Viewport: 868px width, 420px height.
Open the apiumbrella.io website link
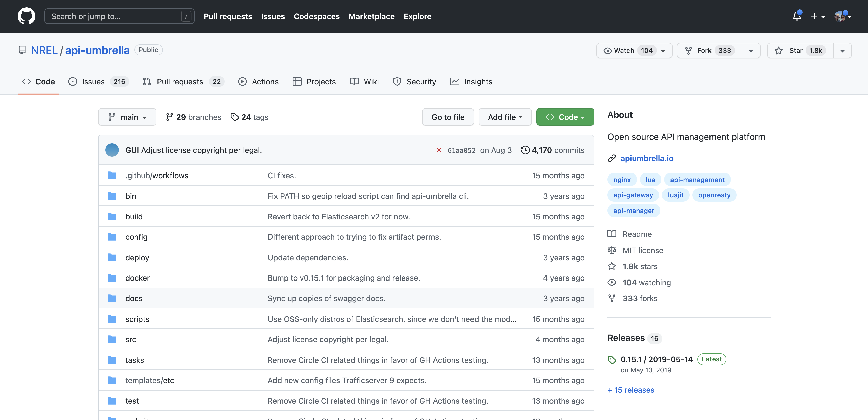pyautogui.click(x=647, y=158)
